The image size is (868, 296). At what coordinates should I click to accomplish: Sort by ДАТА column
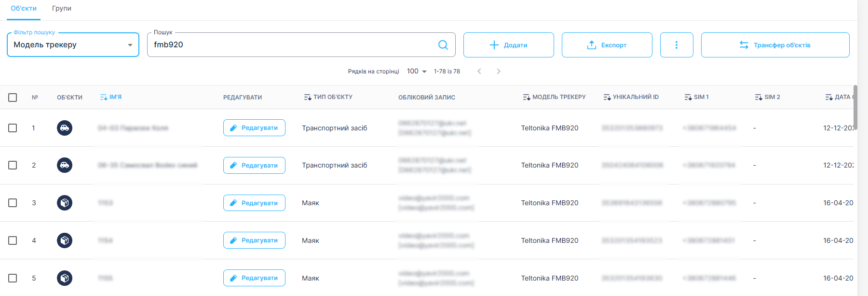pyautogui.click(x=839, y=97)
